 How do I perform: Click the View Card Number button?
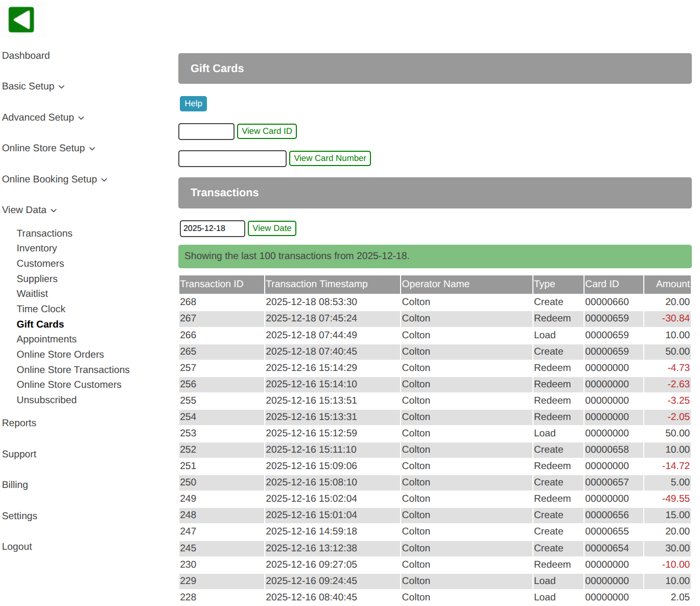[330, 158]
